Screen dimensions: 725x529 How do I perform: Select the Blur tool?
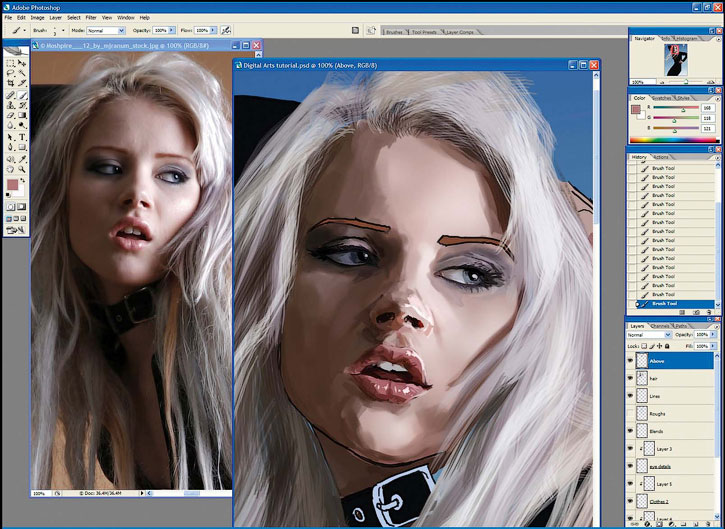tap(10, 125)
